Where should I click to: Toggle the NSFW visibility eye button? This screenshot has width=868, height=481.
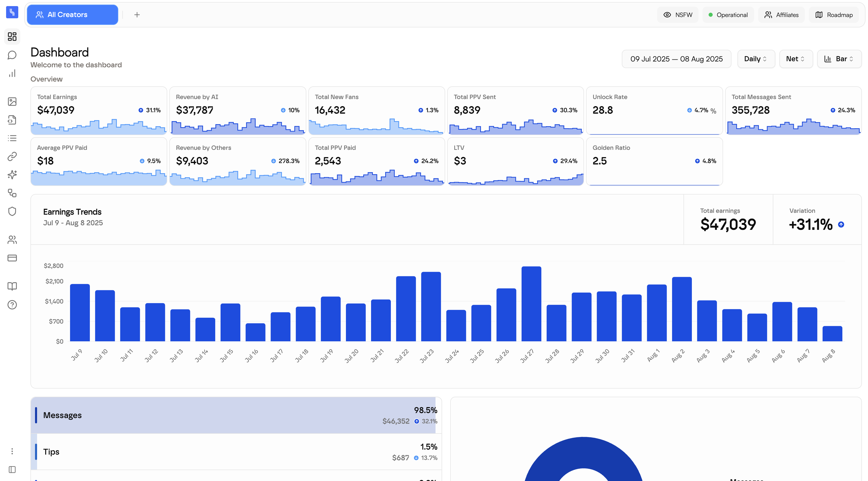pyautogui.click(x=678, y=15)
